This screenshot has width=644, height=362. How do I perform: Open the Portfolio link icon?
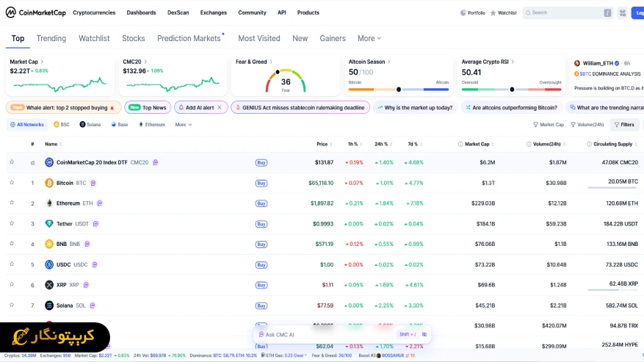point(463,12)
